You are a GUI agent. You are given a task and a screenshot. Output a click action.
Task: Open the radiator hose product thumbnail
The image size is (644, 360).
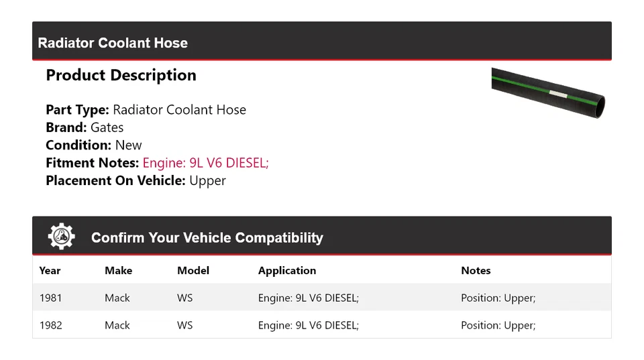548,93
